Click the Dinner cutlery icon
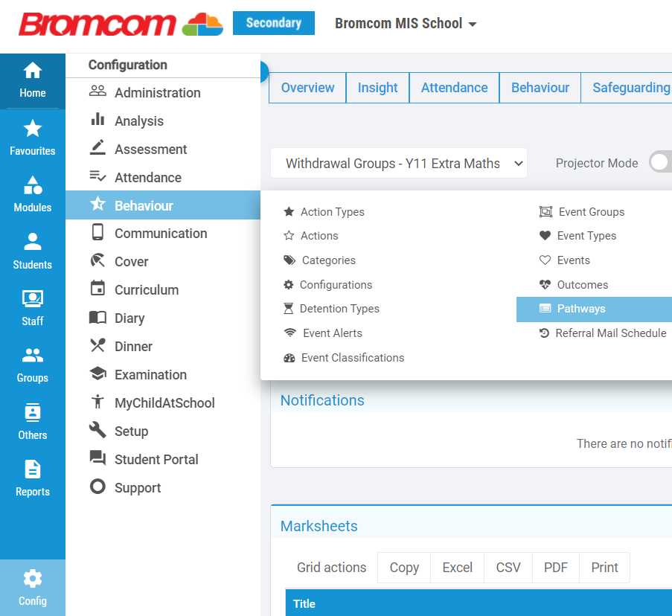672x616 pixels. coord(97,345)
